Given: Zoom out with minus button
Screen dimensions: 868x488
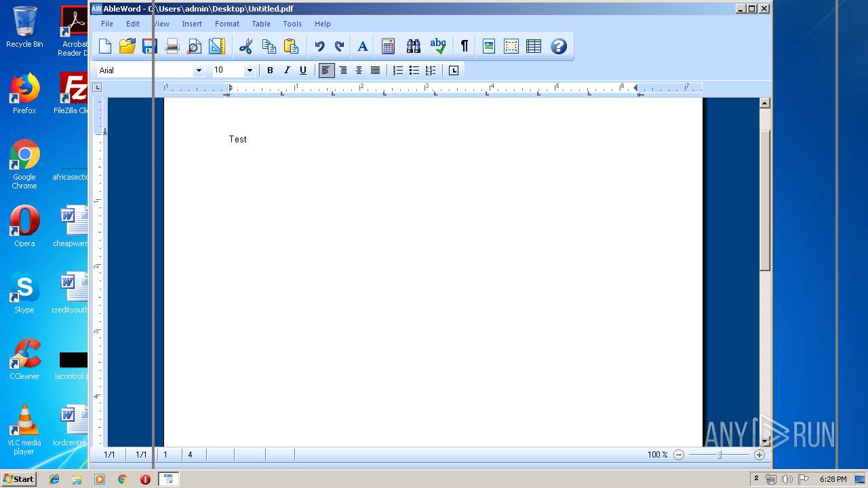Looking at the screenshot, I should (679, 455).
